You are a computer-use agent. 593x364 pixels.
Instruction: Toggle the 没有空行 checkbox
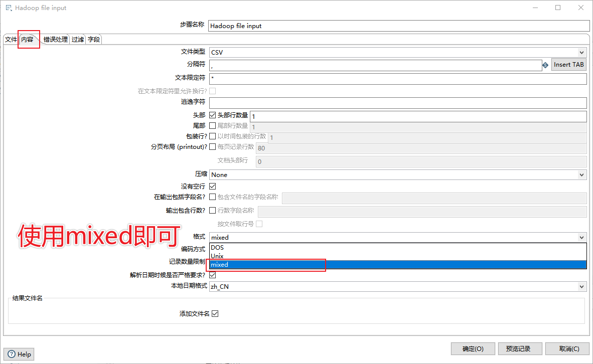[213, 187]
